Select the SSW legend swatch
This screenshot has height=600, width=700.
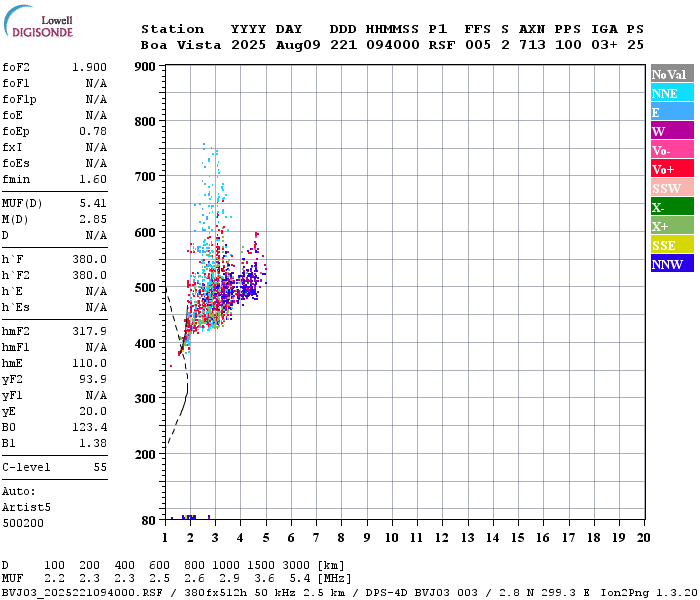point(672,188)
